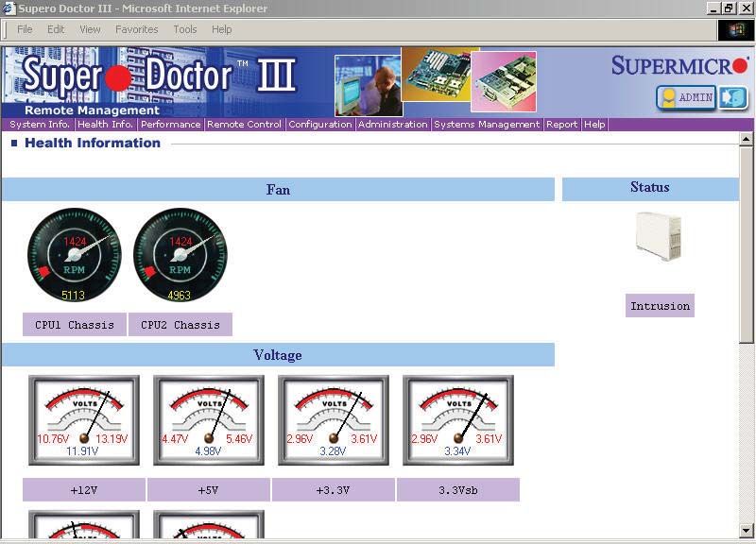The width and height of the screenshot is (756, 544).
Task: Open the purple navigation Help tab
Action: pyautogui.click(x=594, y=125)
